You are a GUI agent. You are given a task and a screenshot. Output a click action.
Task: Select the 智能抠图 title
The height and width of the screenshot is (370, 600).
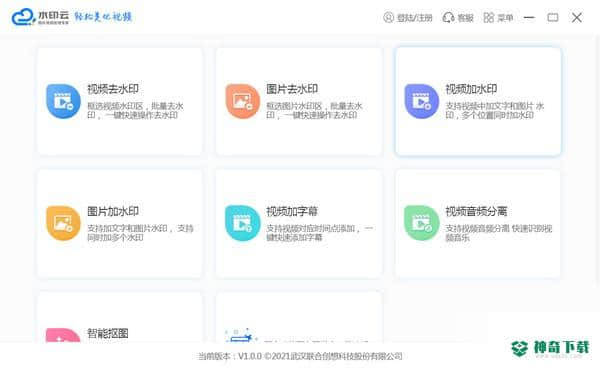(x=108, y=333)
